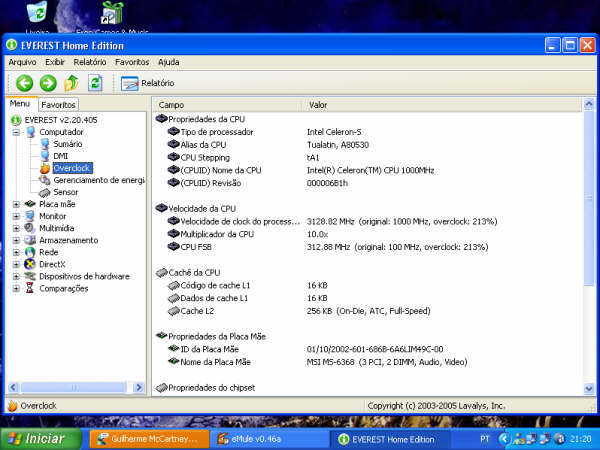
Task: Click the Monitor icon in the tree
Action: click(30, 216)
